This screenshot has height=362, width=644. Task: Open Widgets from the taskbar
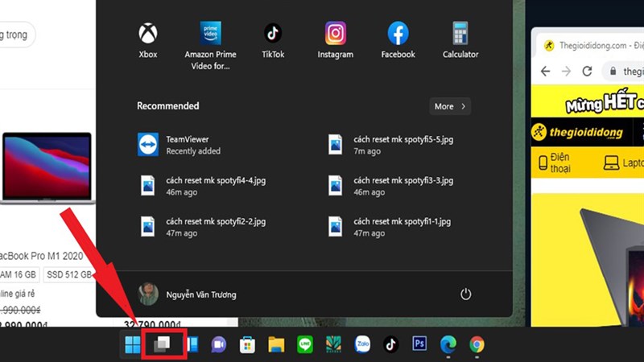[x=192, y=344]
